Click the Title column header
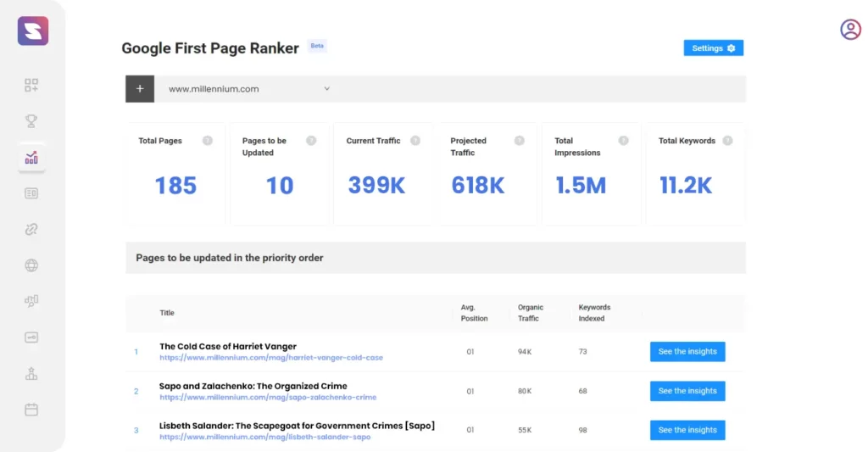The height and width of the screenshot is (452, 868). (167, 313)
